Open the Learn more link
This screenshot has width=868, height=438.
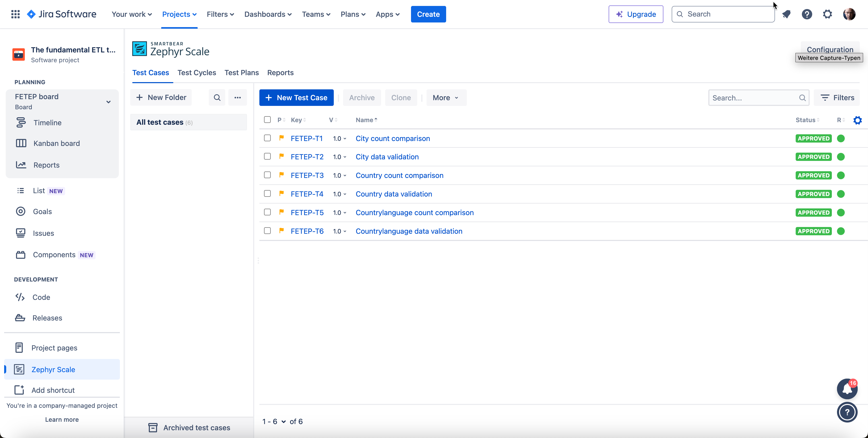tap(62, 419)
